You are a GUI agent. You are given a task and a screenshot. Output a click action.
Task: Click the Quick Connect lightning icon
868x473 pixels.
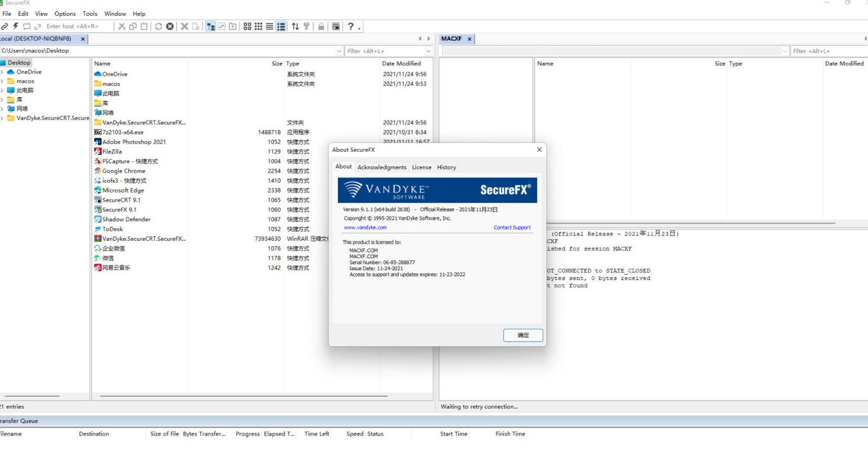[x=15, y=26]
